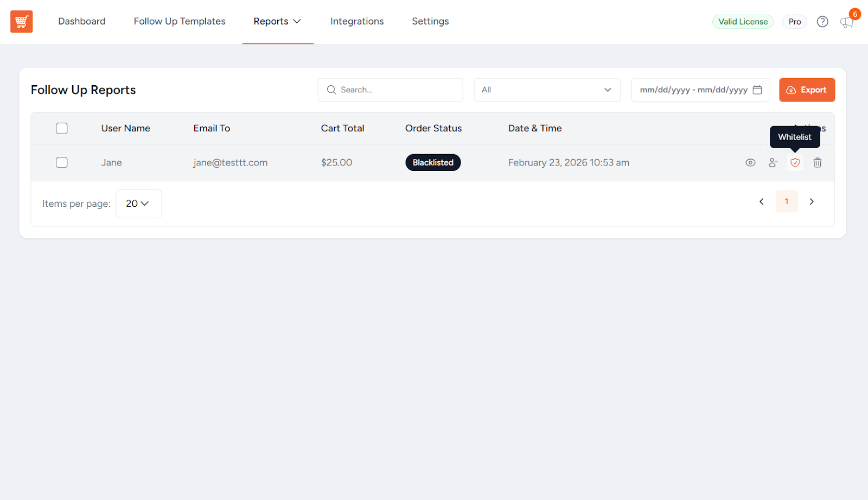Whitelist Jane using the shield icon
Viewport: 868px width, 500px height.
[795, 163]
